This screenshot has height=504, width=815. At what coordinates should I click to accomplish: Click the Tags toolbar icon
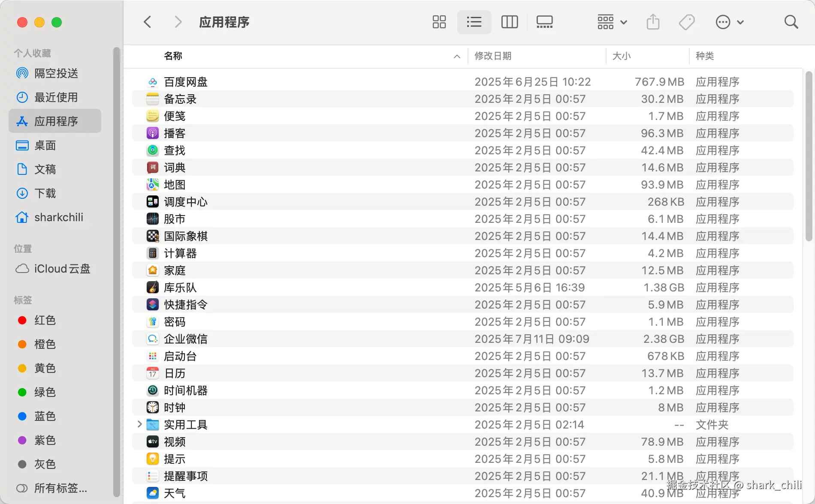[x=687, y=22]
